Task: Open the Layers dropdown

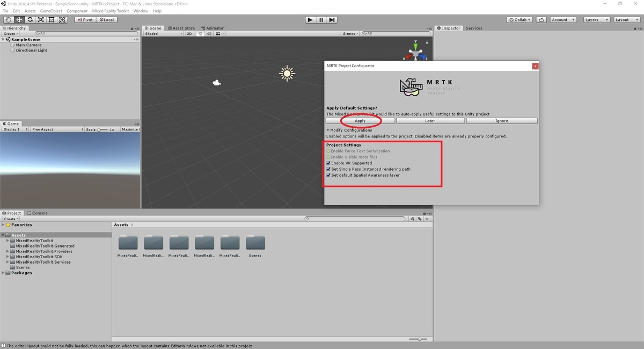Action: (x=596, y=20)
